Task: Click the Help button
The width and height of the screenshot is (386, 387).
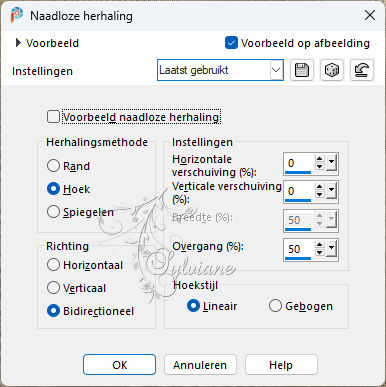Action: (281, 365)
